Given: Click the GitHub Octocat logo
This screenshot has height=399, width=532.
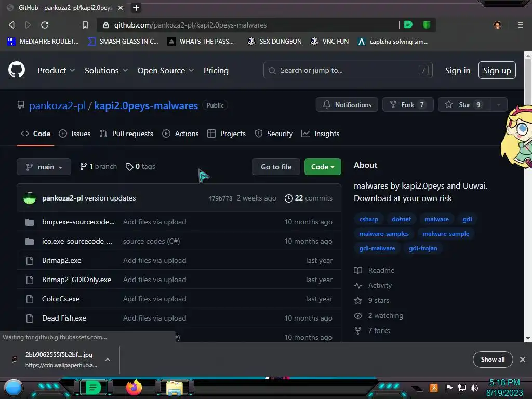Looking at the screenshot, I should 16,70.
